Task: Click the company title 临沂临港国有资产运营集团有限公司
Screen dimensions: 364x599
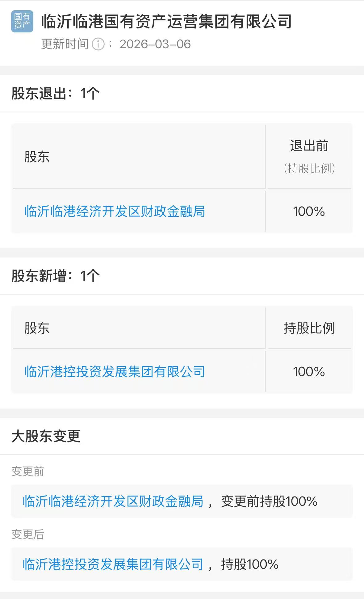Action: (166, 21)
